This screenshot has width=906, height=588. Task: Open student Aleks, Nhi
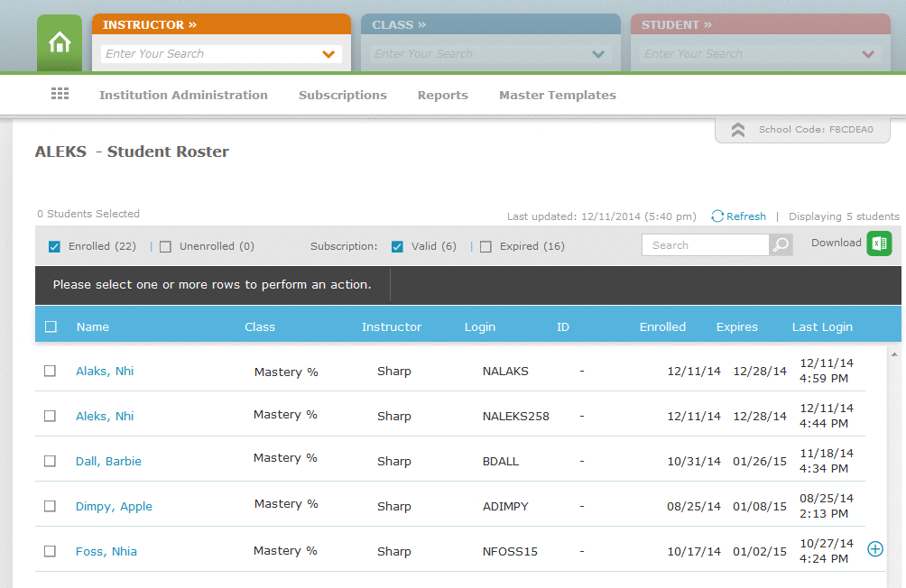click(105, 416)
